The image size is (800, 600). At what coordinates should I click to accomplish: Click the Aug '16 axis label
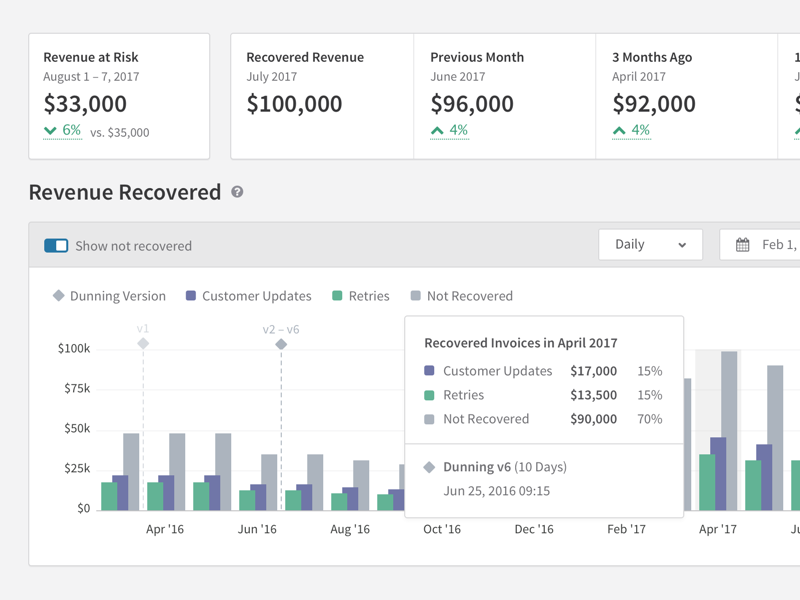(350, 529)
